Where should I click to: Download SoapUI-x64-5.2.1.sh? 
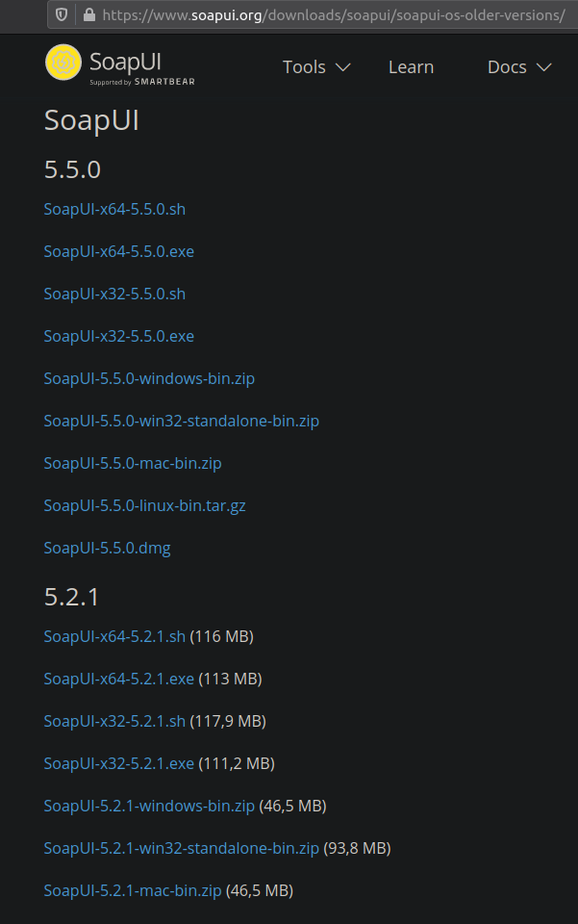(x=114, y=636)
